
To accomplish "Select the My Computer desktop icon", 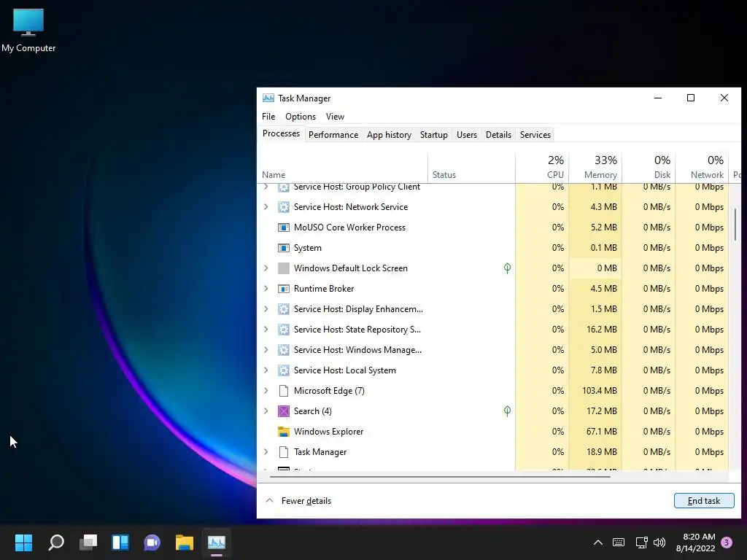I will 28,31.
